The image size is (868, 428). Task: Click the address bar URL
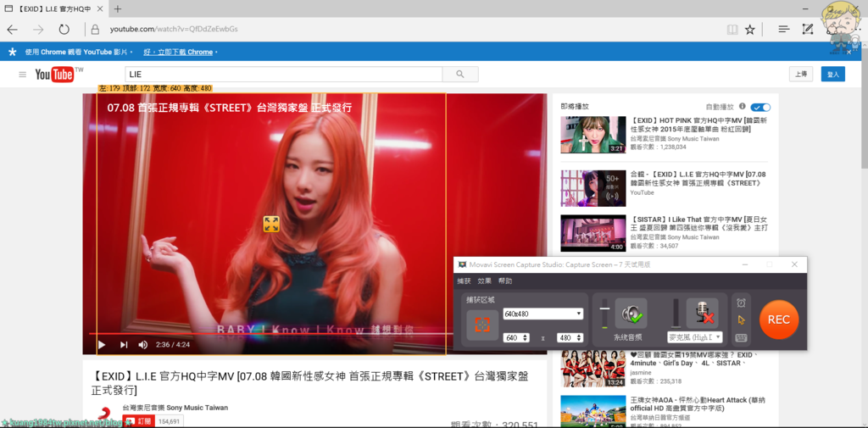pos(174,30)
